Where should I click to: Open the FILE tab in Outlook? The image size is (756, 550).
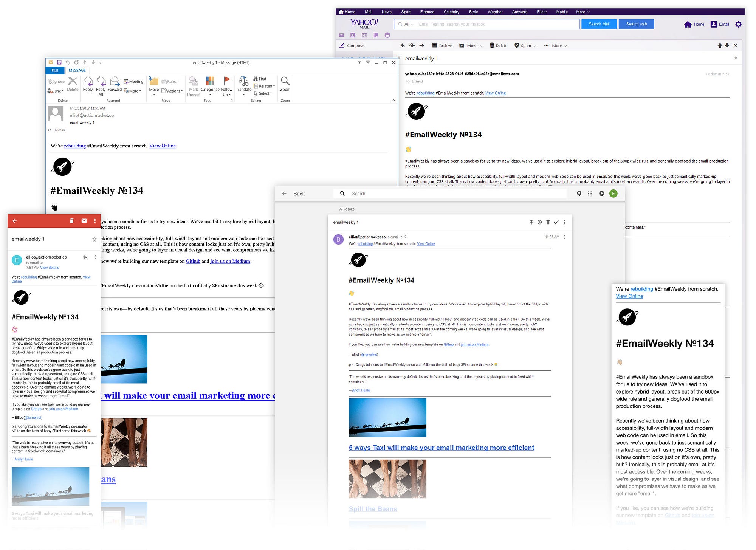point(55,70)
